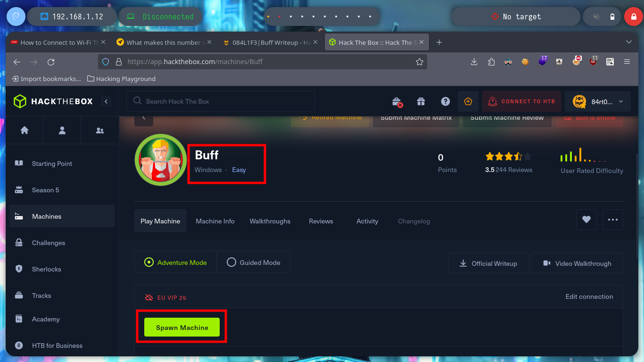Click the team members icon in sidebar

click(x=100, y=131)
